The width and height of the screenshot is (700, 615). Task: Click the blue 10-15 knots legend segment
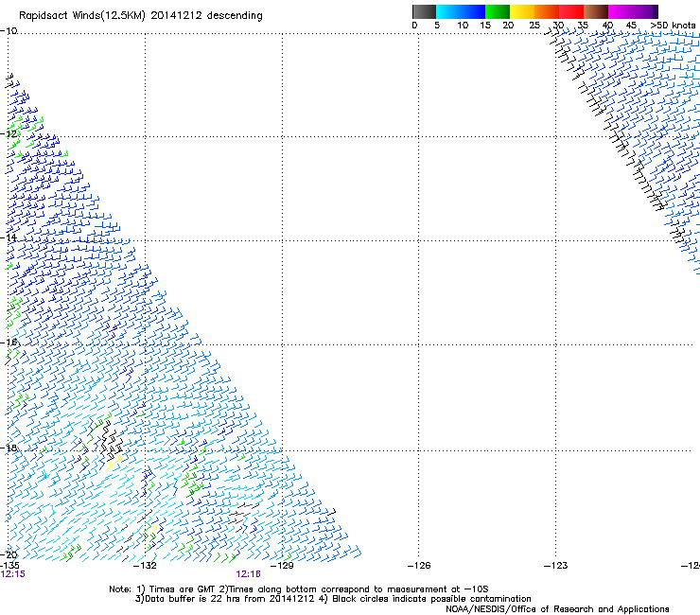(473, 11)
